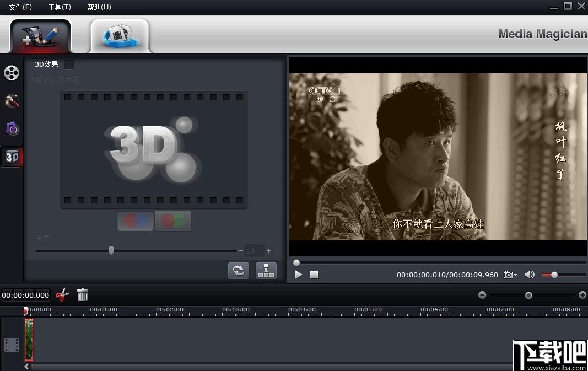This screenshot has height=371, width=588.
Task: Zoom out the timeline with minus
Action: click(482, 295)
